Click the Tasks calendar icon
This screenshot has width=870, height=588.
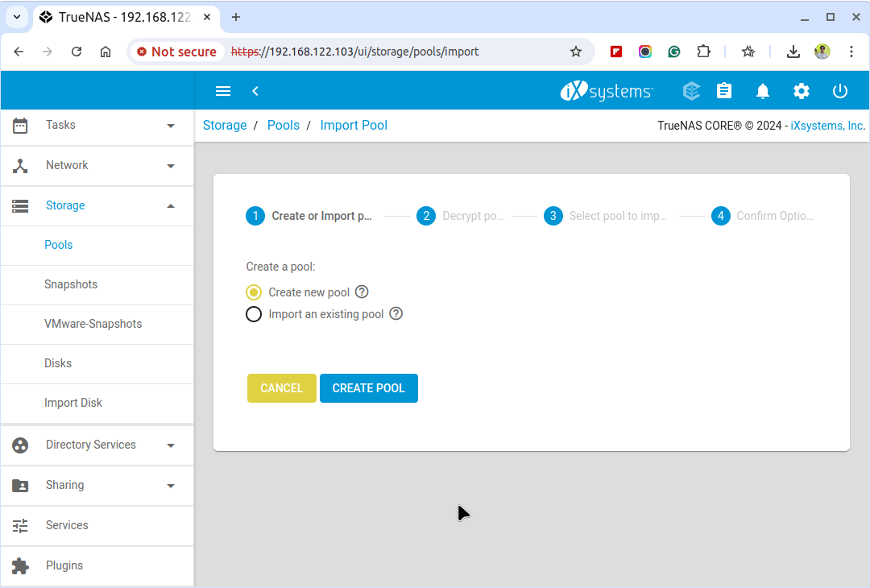pyautogui.click(x=20, y=126)
